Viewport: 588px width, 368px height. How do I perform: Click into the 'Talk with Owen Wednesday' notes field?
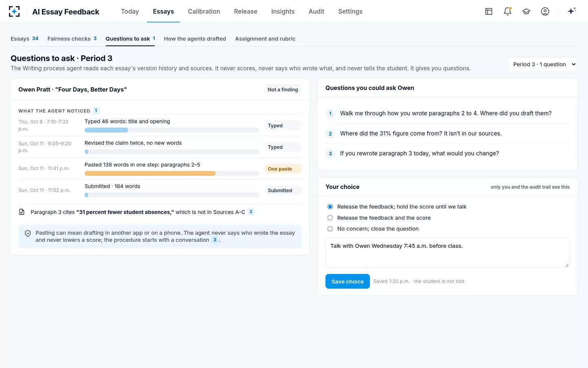[x=447, y=253]
